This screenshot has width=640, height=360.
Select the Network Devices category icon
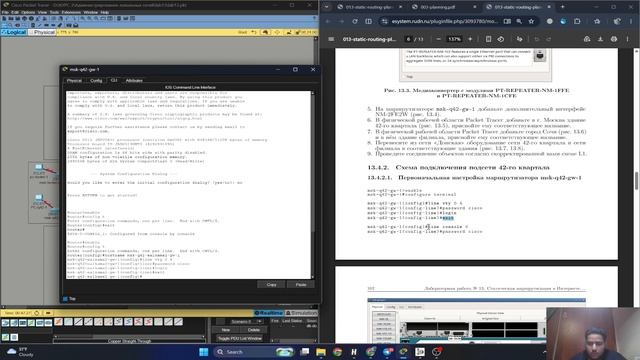click(5, 323)
